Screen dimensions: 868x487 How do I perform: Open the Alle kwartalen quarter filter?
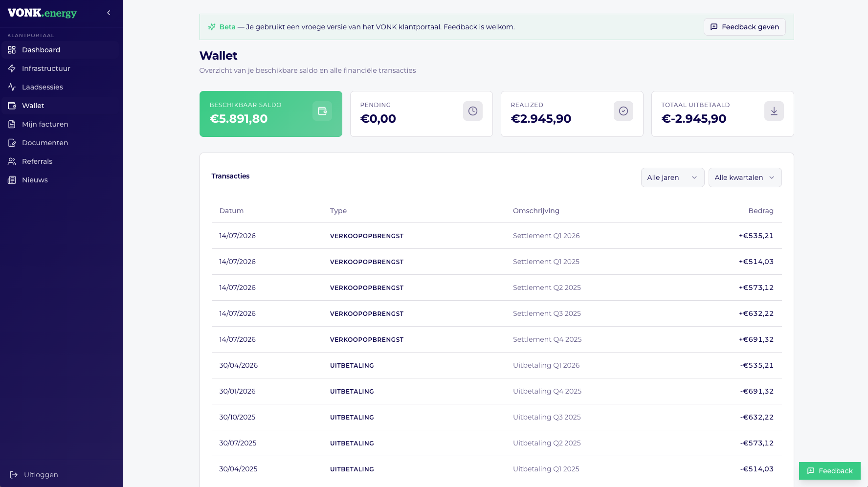point(745,177)
